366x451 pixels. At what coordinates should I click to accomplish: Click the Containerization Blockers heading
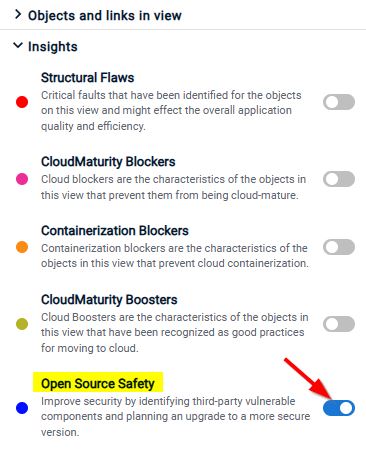pyautogui.click(x=115, y=231)
